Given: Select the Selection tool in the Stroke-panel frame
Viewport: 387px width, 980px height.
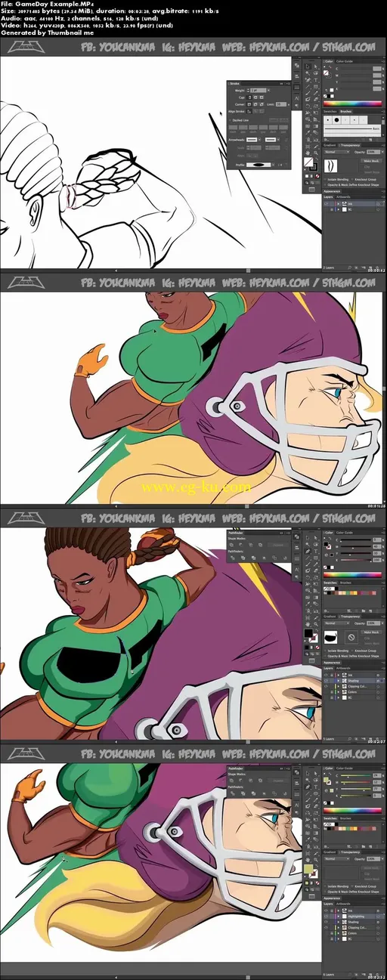Looking at the screenshot, I should 308,66.
